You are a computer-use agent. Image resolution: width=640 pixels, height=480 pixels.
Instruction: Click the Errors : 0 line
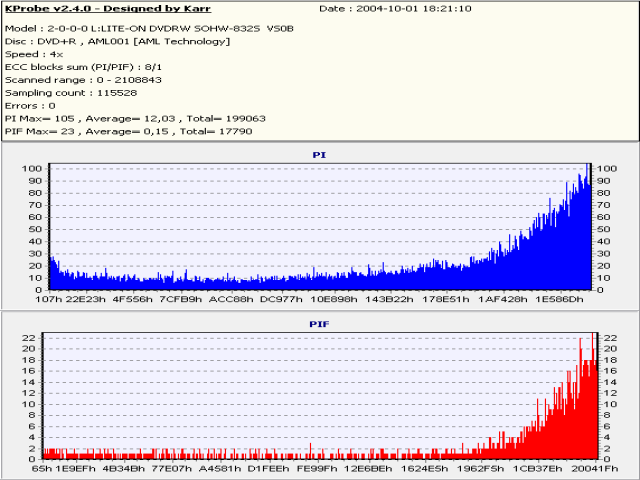pos(30,106)
